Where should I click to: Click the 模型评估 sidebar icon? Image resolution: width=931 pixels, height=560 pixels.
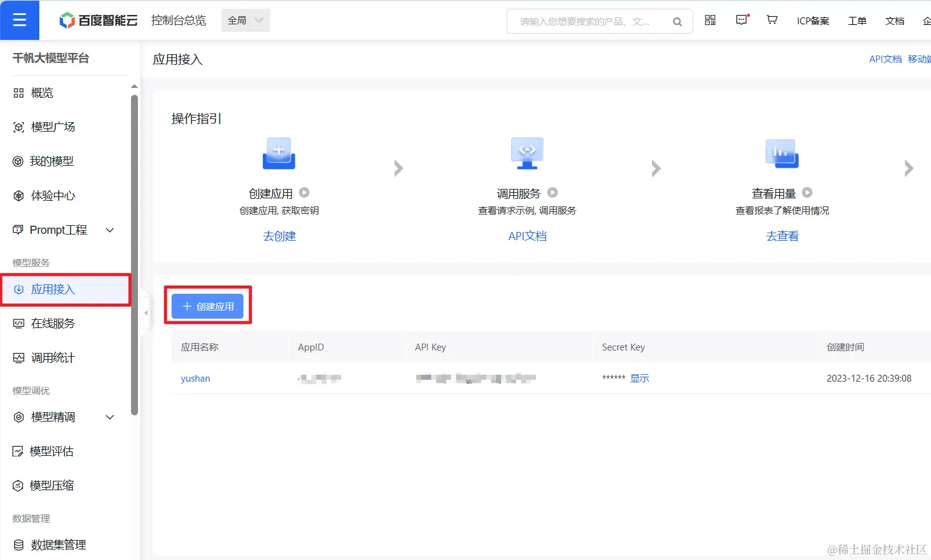pos(18,451)
